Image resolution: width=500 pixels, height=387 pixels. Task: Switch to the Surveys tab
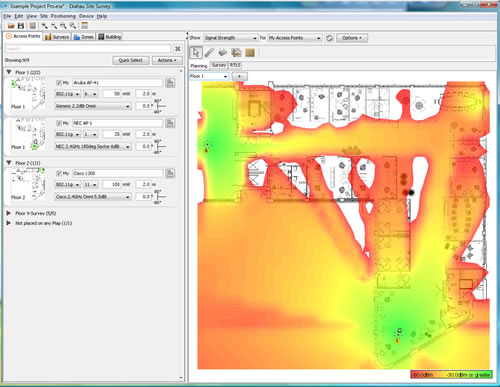[x=57, y=37]
